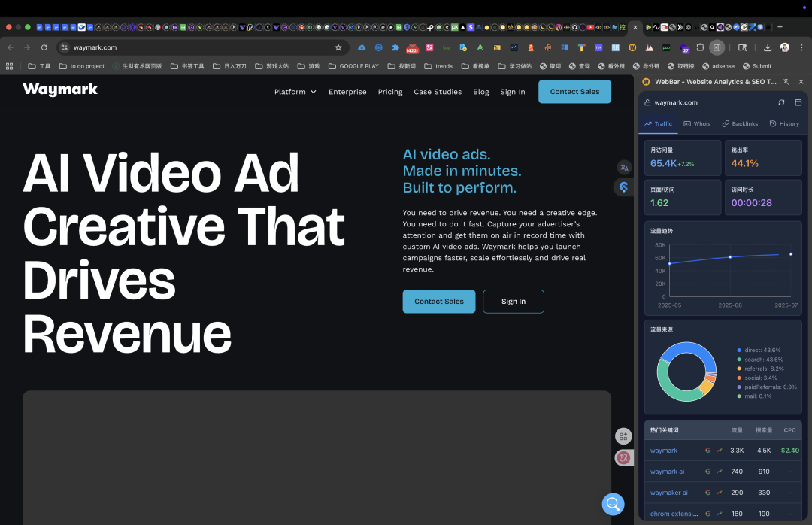The height and width of the screenshot is (525, 812).
Task: Open the Submit bookmark
Action: (x=757, y=66)
